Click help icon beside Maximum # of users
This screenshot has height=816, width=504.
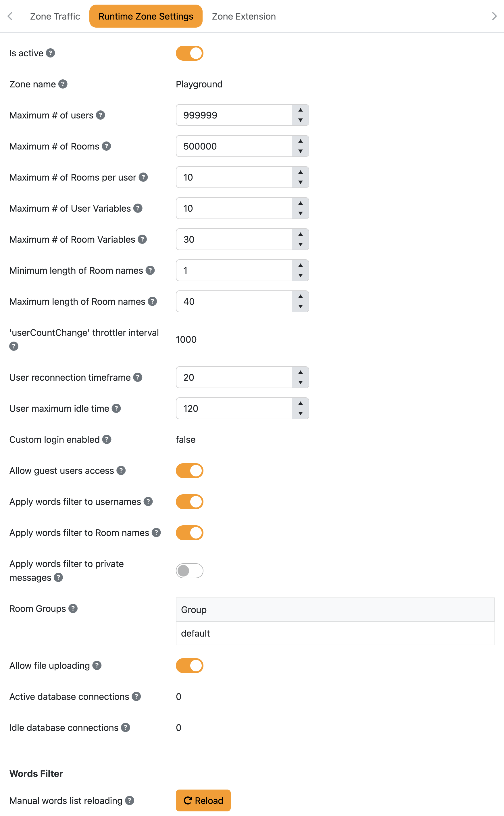point(101,115)
